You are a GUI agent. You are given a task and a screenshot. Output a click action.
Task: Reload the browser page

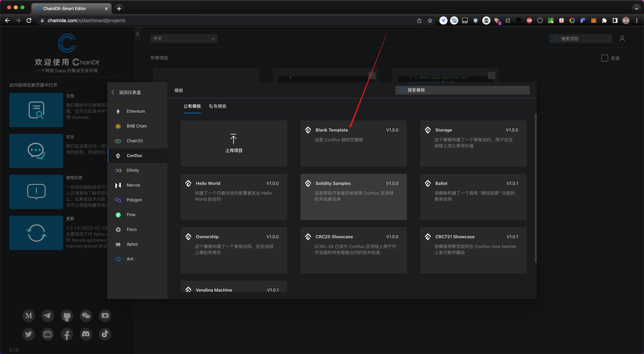tap(29, 20)
